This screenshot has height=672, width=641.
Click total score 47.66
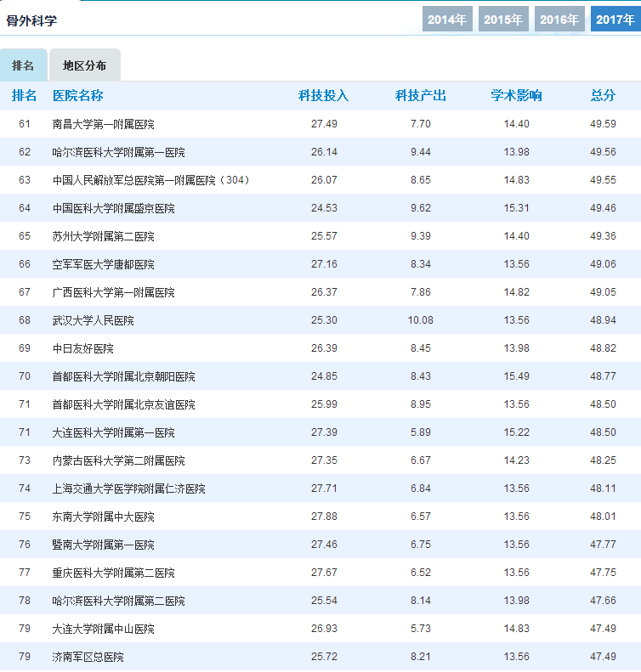coord(603,601)
